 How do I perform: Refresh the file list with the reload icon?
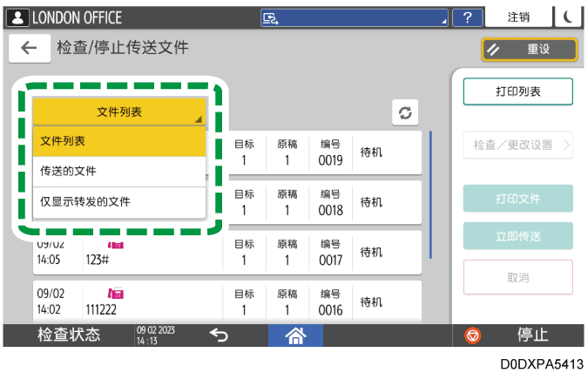pos(405,112)
